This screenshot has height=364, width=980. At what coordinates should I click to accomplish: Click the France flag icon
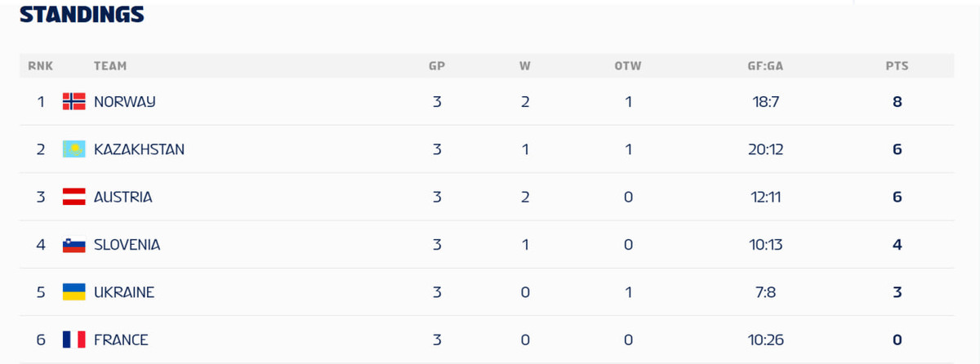pos(73,340)
